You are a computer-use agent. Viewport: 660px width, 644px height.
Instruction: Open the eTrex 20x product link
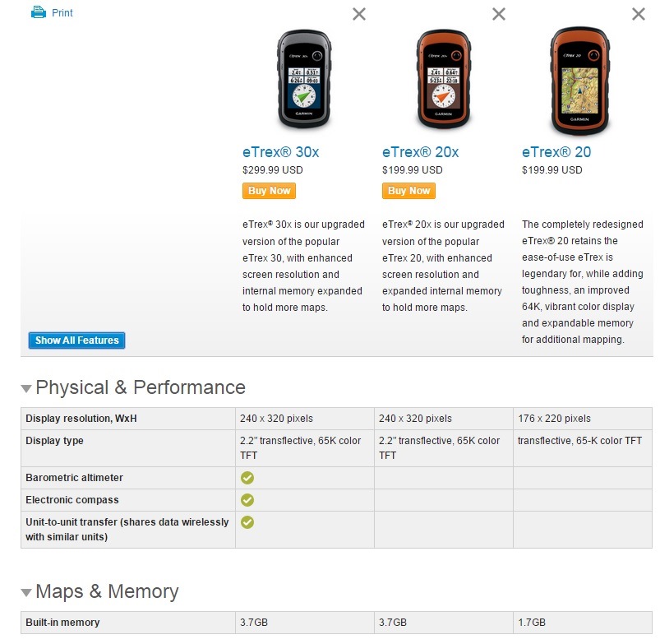(420, 152)
